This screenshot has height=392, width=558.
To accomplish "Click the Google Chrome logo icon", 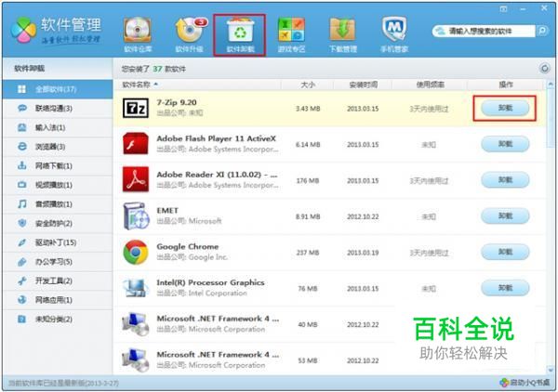I will click(x=136, y=252).
